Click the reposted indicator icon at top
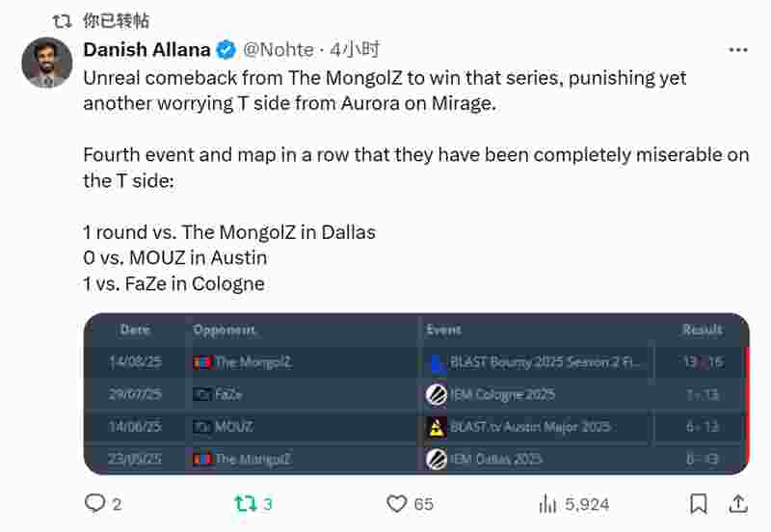 pos(63,21)
